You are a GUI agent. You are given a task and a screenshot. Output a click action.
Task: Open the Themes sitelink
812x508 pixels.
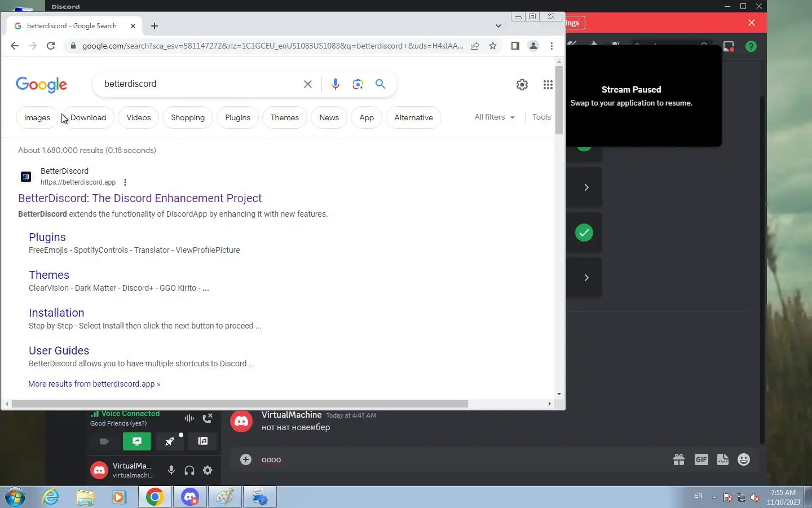[x=49, y=275]
